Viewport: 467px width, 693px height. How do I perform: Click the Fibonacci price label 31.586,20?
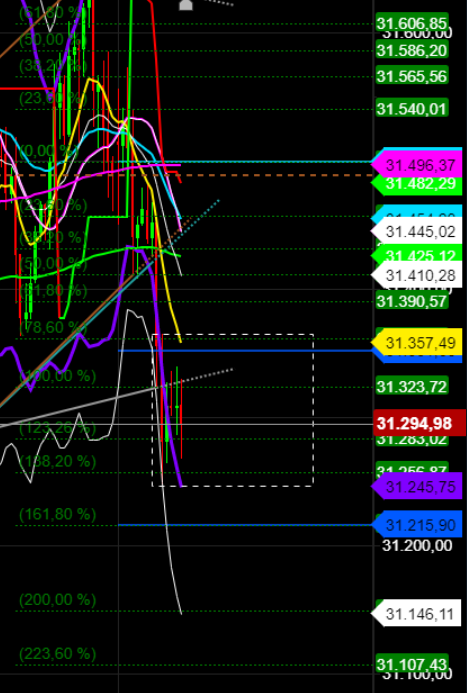(x=412, y=50)
